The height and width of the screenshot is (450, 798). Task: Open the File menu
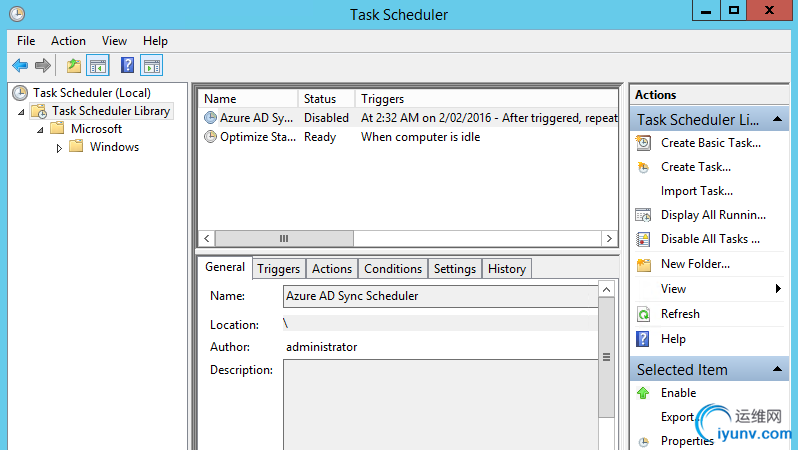pyautogui.click(x=26, y=41)
